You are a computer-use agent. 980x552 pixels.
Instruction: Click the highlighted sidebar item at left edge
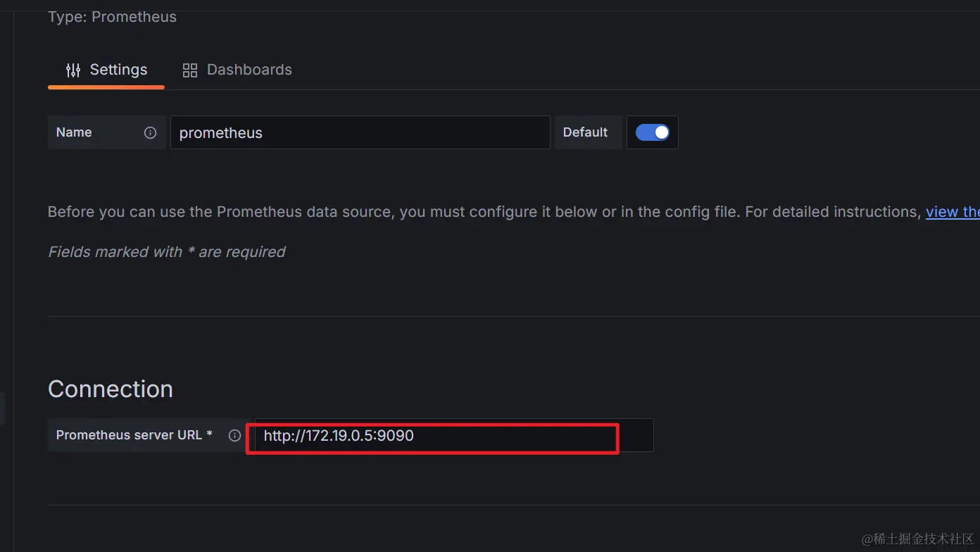(2, 408)
